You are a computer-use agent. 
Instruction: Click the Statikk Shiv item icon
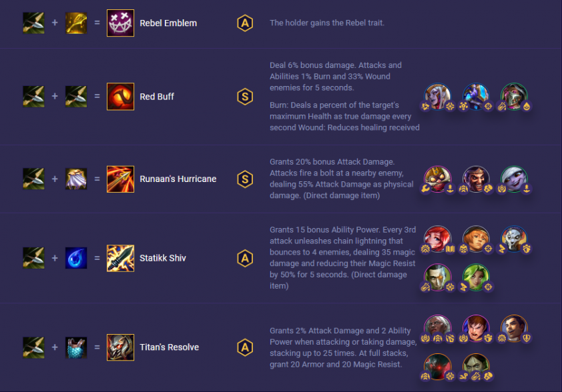(120, 258)
